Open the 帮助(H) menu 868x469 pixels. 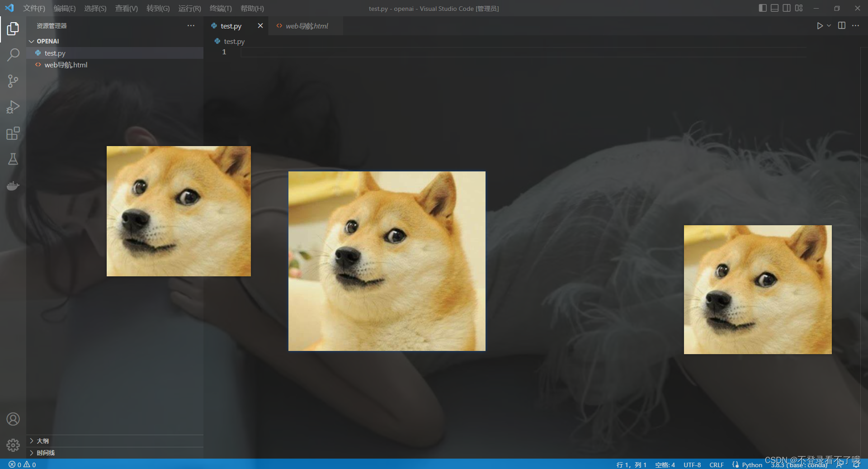[x=252, y=9]
